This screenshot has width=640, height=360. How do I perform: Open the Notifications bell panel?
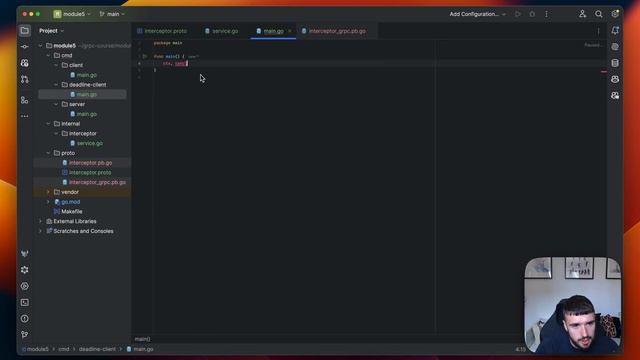coord(615,31)
